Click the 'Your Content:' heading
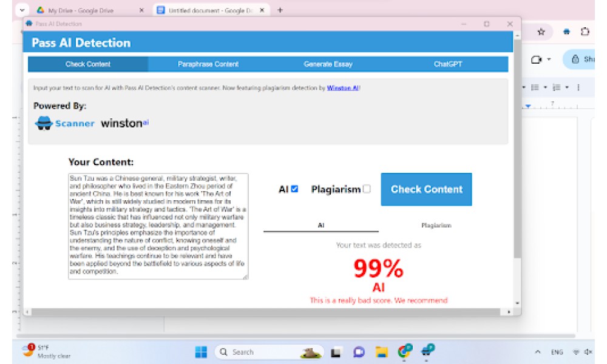Viewport: 607px width, 364px height. click(101, 162)
